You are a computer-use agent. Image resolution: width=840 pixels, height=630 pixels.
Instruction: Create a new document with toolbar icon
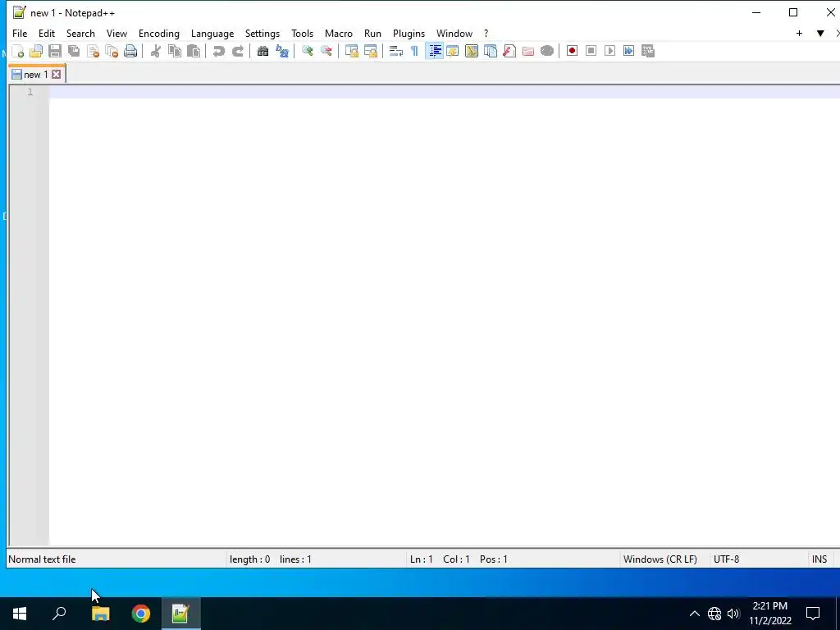point(18,51)
